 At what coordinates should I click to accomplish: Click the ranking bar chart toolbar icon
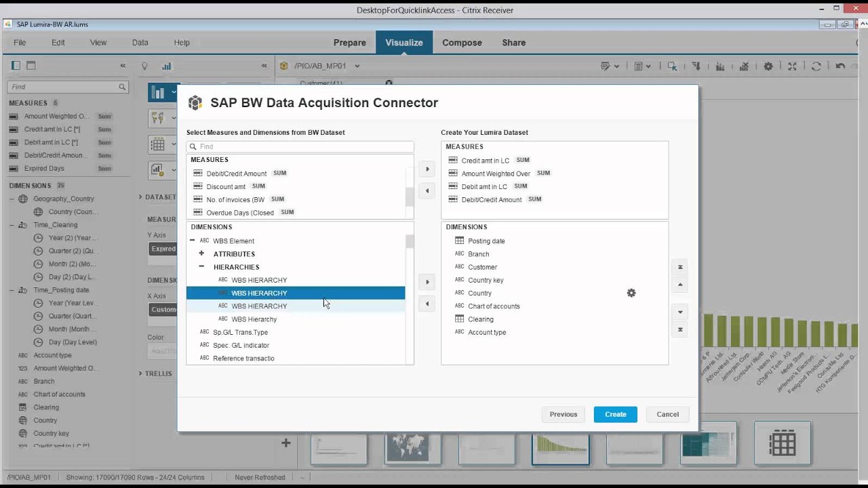(719, 66)
